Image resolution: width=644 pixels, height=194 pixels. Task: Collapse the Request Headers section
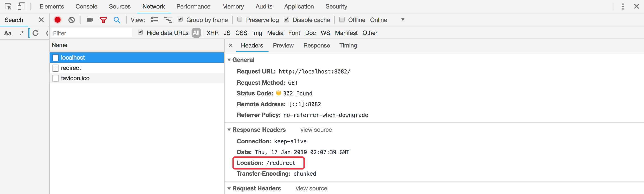(x=229, y=188)
